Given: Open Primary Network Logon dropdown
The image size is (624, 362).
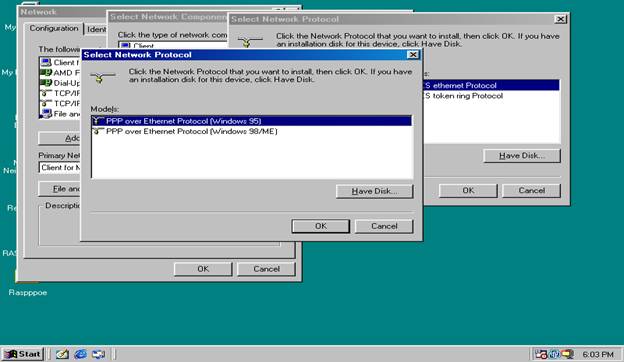Looking at the screenshot, I should click(60, 167).
